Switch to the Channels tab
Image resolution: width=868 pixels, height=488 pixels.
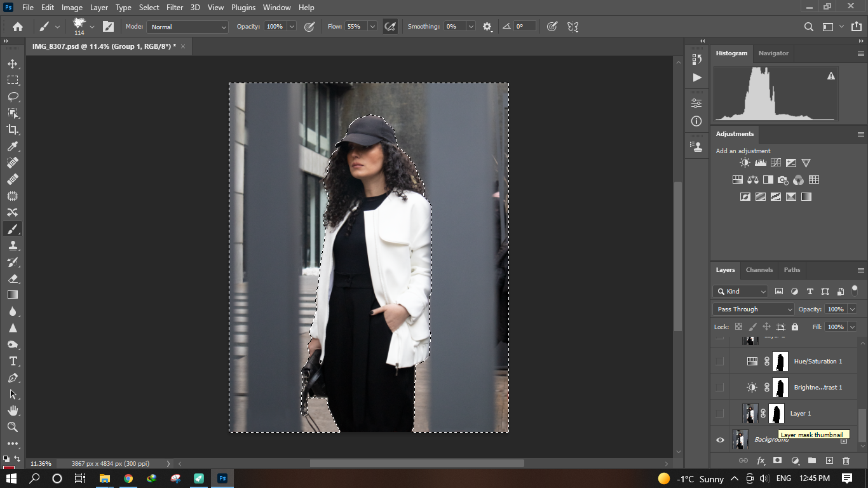point(759,270)
